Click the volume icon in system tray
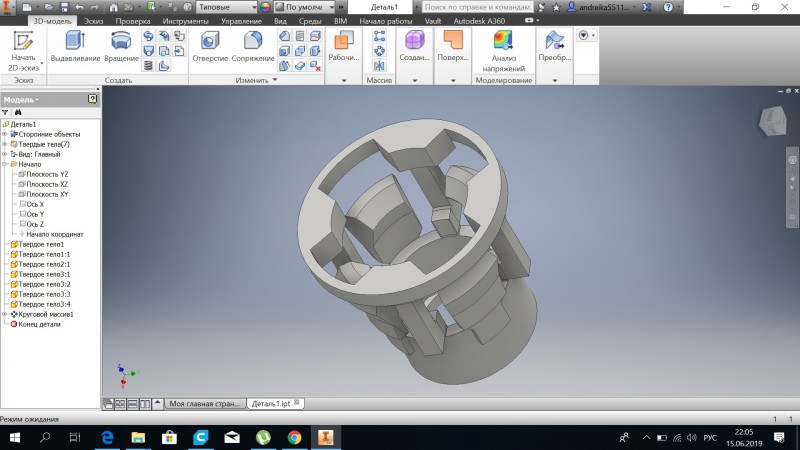 (692, 438)
